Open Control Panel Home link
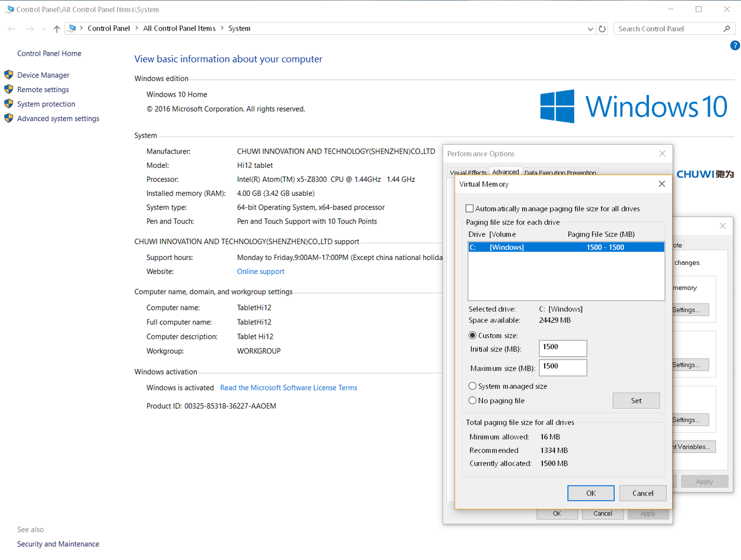This screenshot has height=560, width=741. tap(49, 53)
